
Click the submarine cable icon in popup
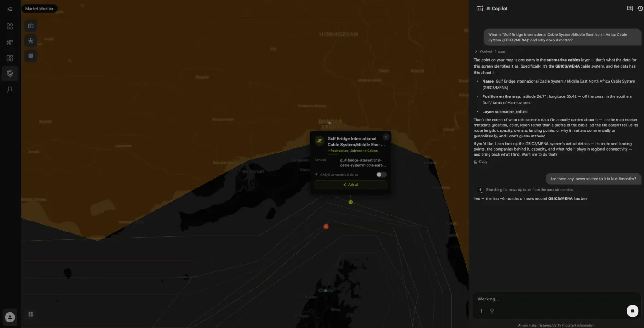320,141
